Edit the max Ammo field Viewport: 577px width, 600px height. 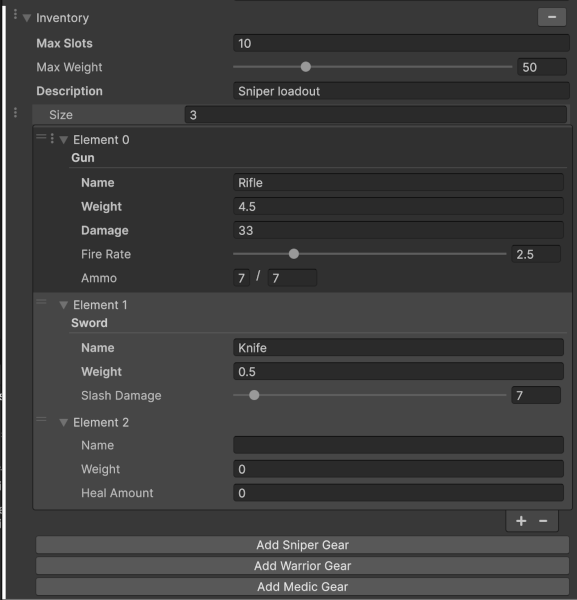click(292, 278)
